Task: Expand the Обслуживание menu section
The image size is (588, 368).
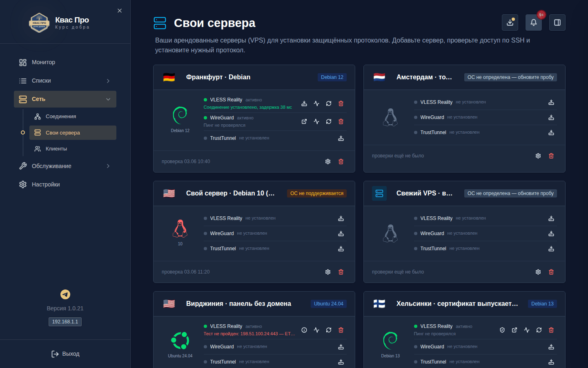Action: tap(65, 166)
